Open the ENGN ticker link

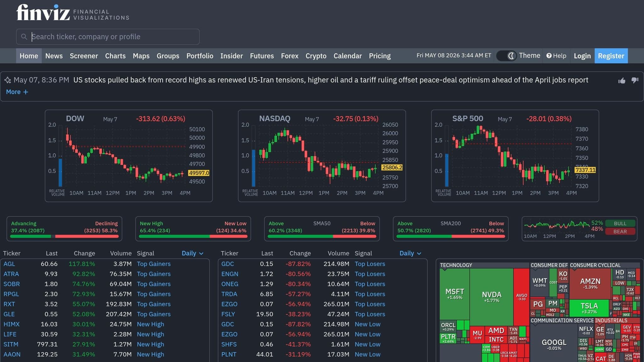coord(230,274)
